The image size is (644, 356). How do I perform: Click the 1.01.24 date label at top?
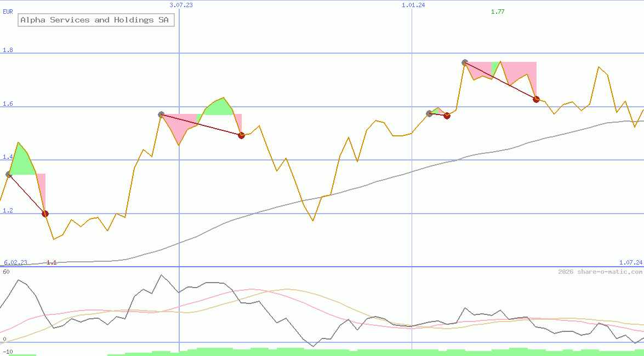click(x=413, y=5)
